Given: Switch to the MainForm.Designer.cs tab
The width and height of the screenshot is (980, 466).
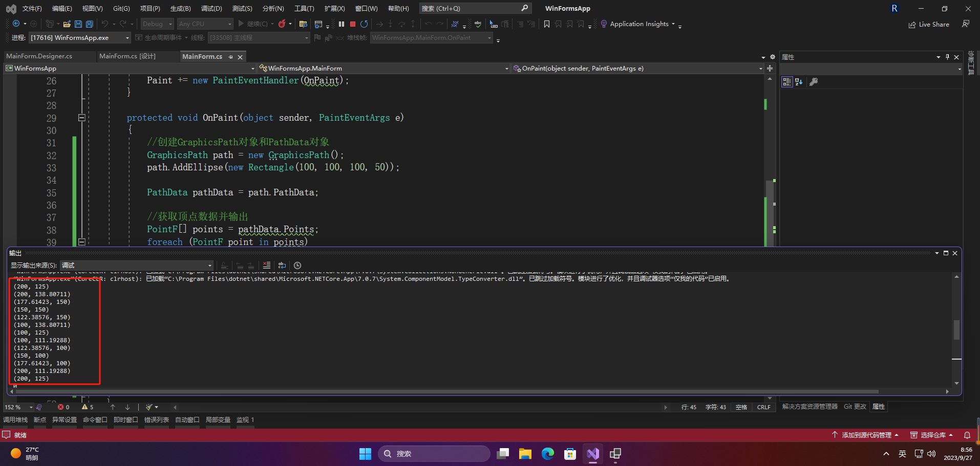Looking at the screenshot, I should [x=39, y=56].
